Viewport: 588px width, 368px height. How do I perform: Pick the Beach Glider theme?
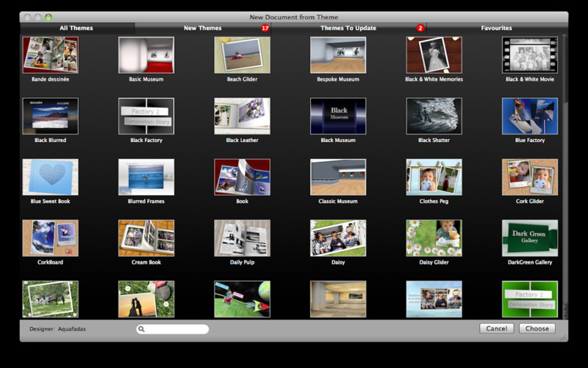click(x=243, y=54)
